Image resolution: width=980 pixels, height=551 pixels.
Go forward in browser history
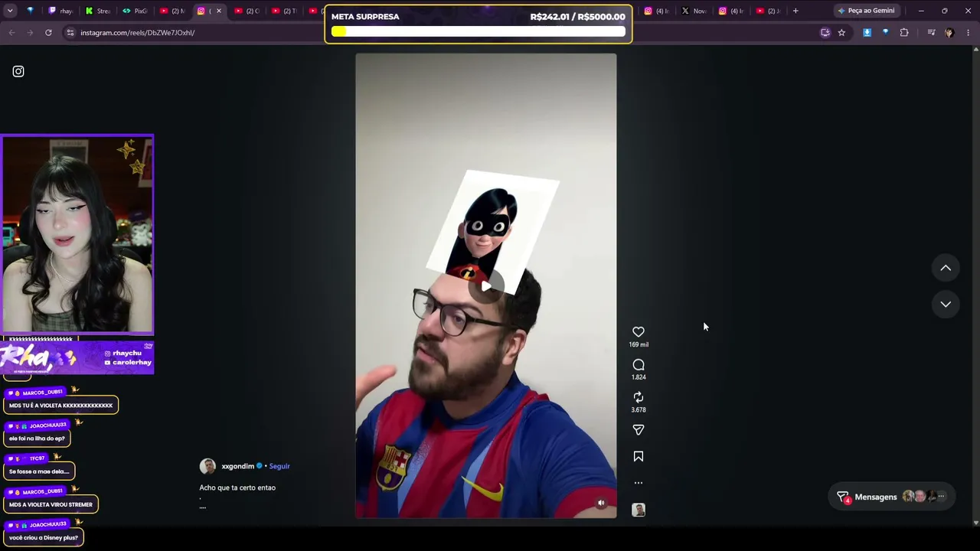(x=30, y=33)
